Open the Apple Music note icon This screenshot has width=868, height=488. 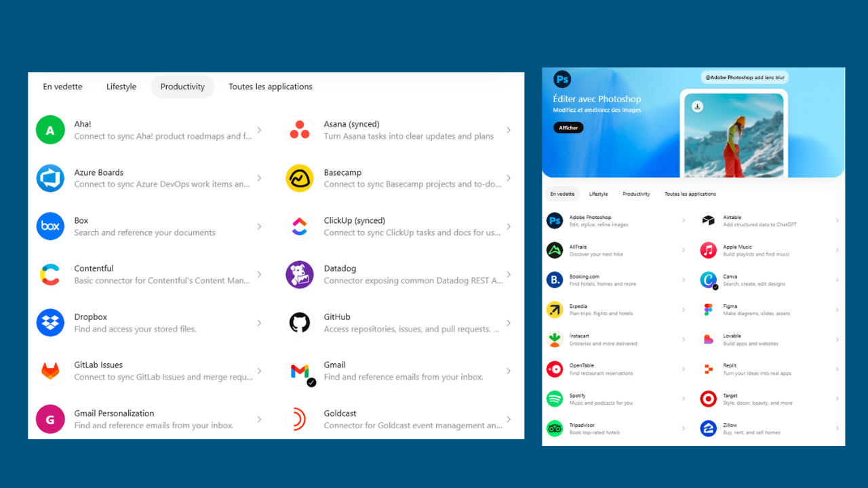tap(709, 250)
